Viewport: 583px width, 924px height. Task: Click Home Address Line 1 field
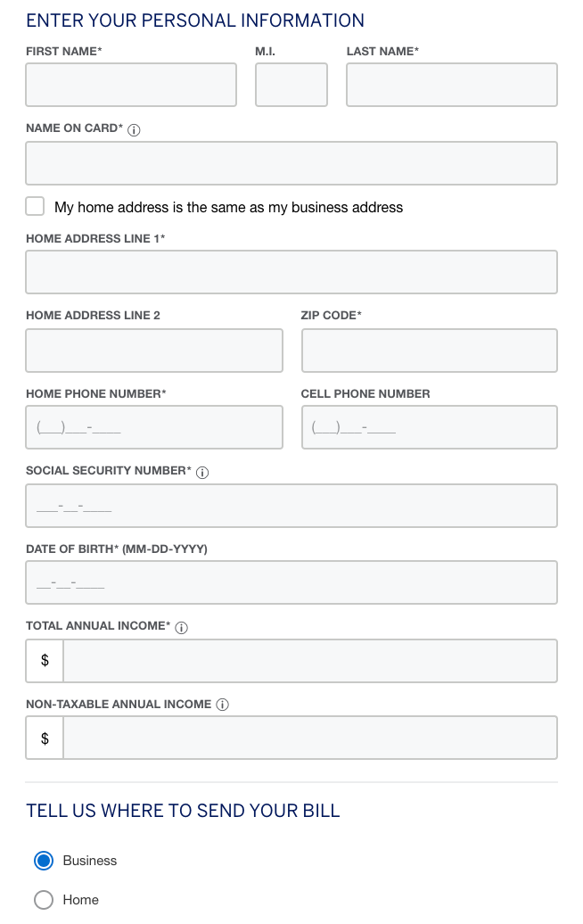[291, 271]
